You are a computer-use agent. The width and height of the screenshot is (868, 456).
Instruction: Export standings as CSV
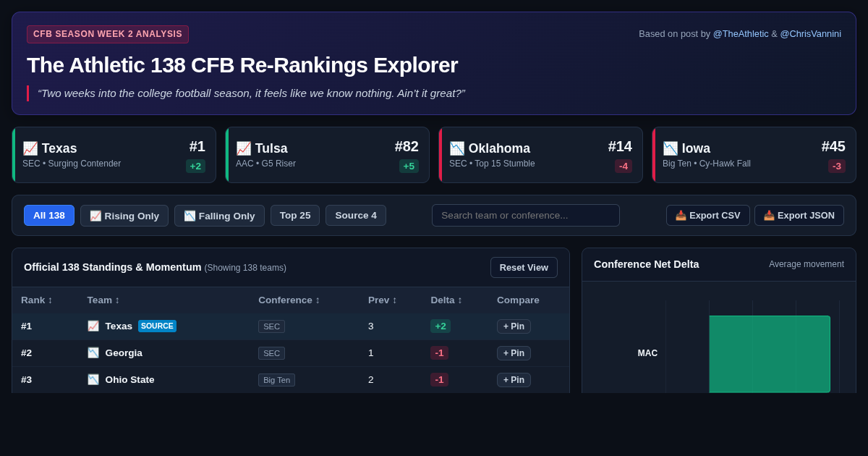pos(708,215)
